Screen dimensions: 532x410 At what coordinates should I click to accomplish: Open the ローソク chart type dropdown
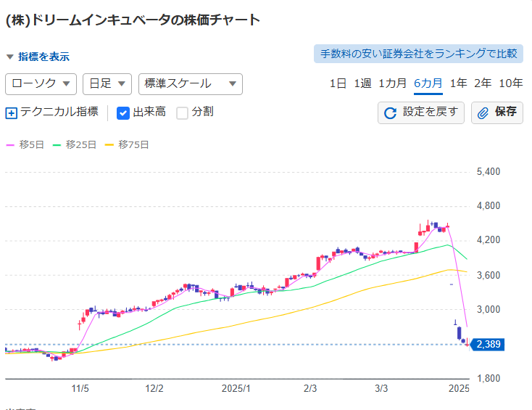point(41,84)
